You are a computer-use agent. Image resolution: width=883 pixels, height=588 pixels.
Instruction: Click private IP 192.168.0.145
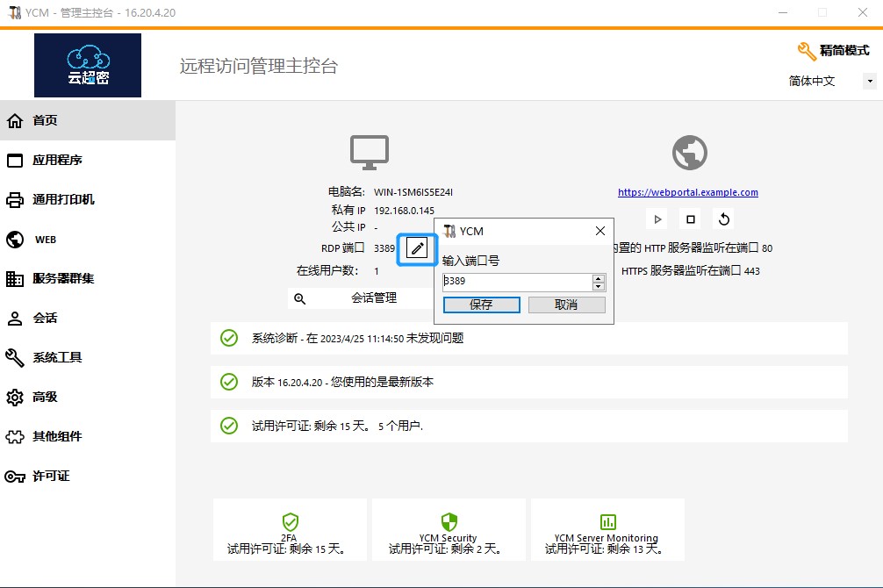405,211
